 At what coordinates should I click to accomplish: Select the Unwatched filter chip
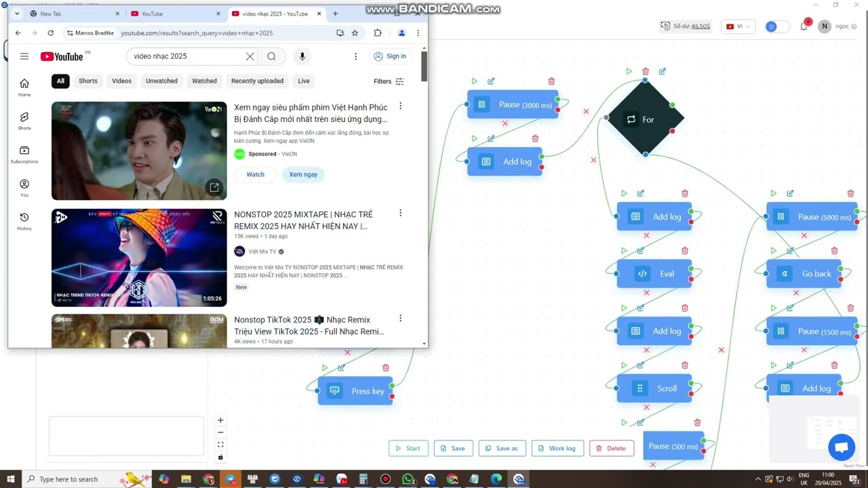coord(161,81)
